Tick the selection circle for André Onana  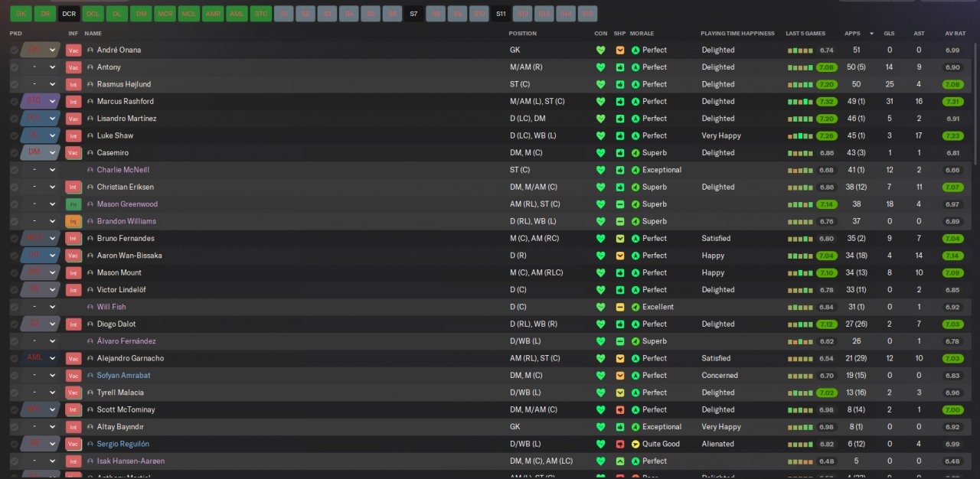(14, 50)
